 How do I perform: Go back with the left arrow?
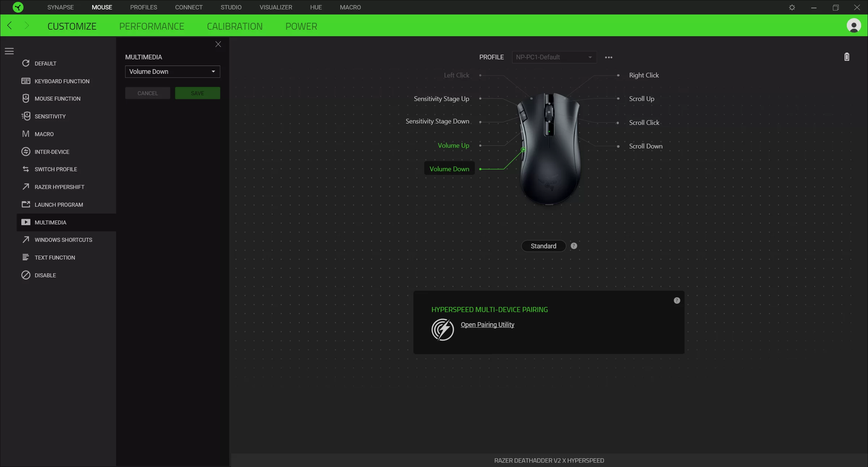[x=10, y=25]
